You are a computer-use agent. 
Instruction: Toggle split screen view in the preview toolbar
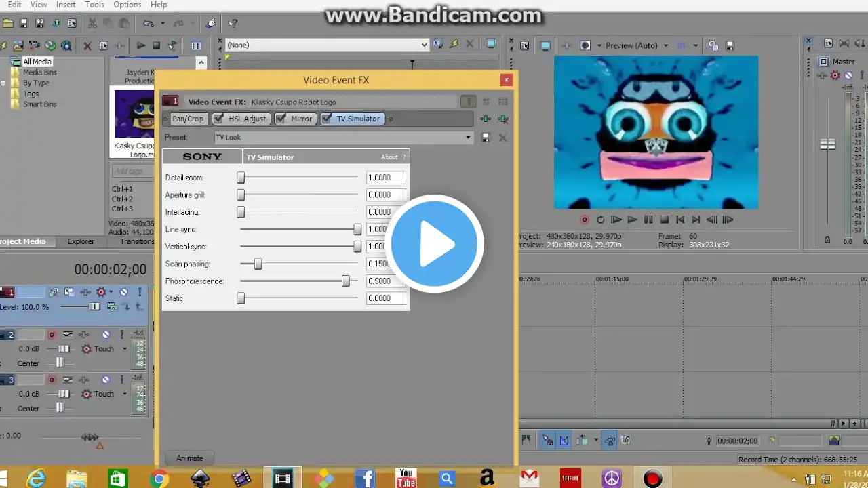[x=585, y=45]
